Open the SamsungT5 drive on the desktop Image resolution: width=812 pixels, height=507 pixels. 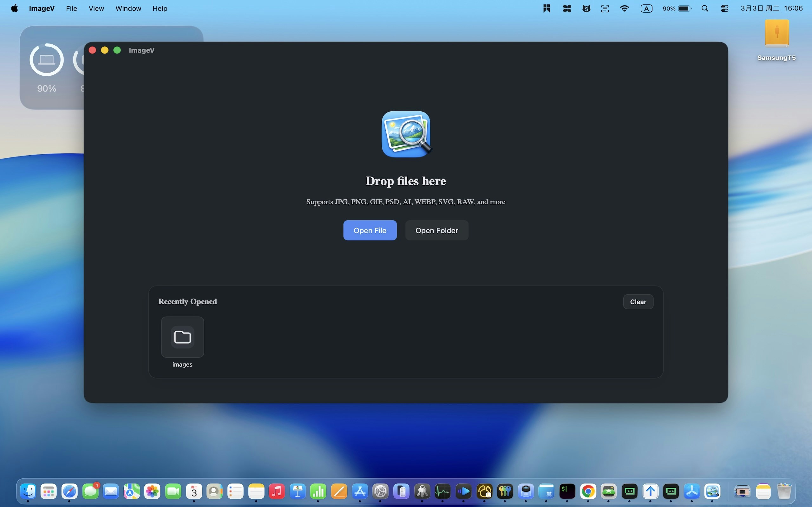pos(776,34)
